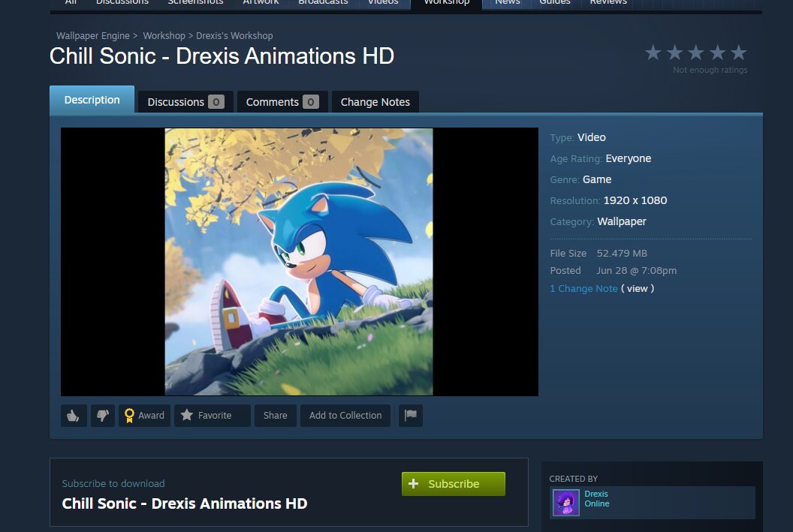Open the Discussions item tab
Viewport: 793px width, 532px height.
click(185, 102)
